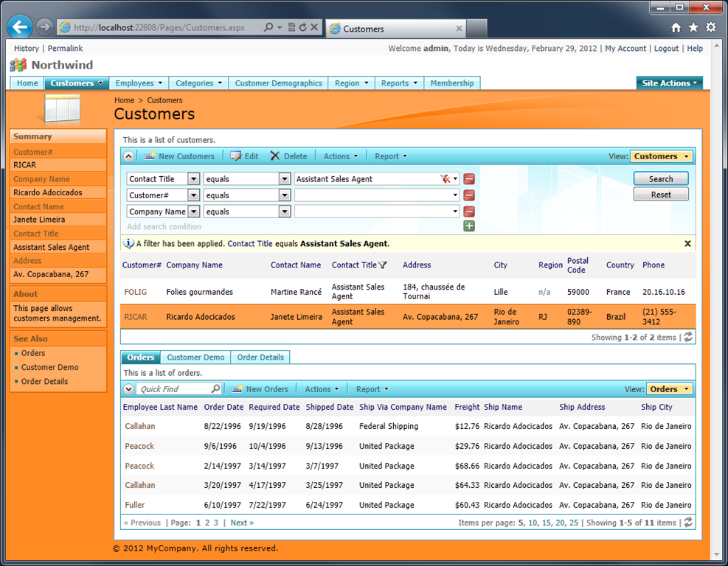This screenshot has height=566, width=728.
Task: Click the Reset button
Action: pyautogui.click(x=661, y=195)
